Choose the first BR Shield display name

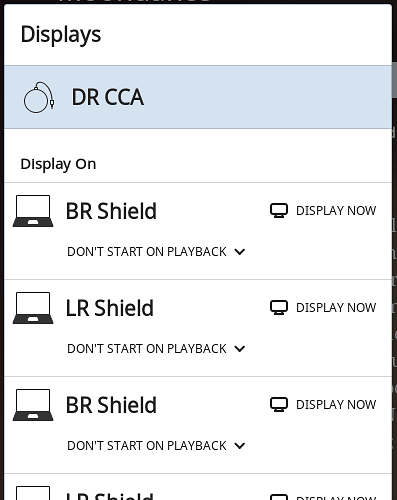(111, 211)
